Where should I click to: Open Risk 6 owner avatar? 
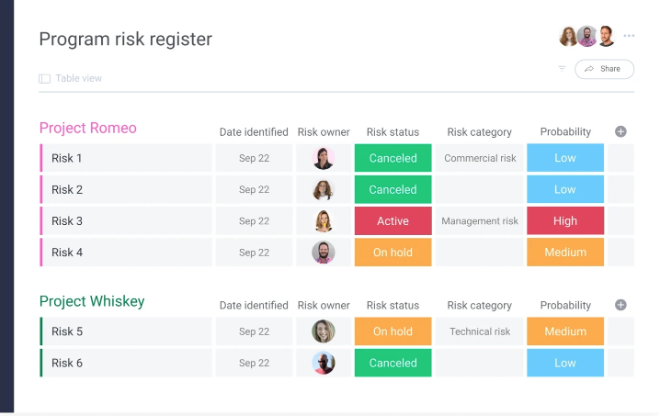pos(323,363)
